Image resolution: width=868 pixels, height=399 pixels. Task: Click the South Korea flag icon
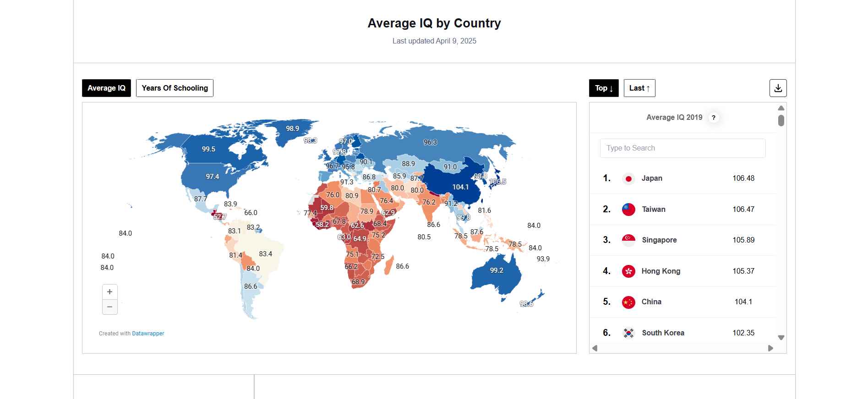[628, 333]
